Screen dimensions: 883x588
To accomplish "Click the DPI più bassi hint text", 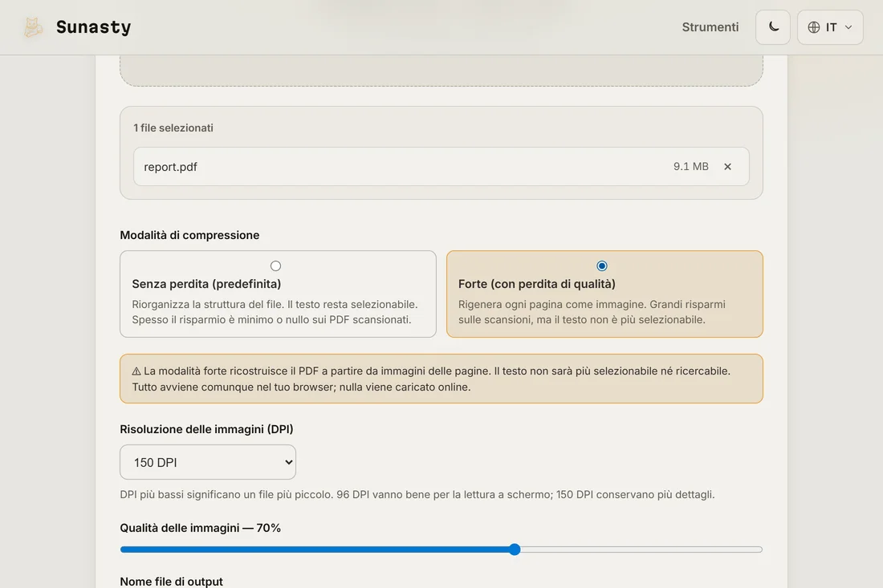I will coord(417,495).
